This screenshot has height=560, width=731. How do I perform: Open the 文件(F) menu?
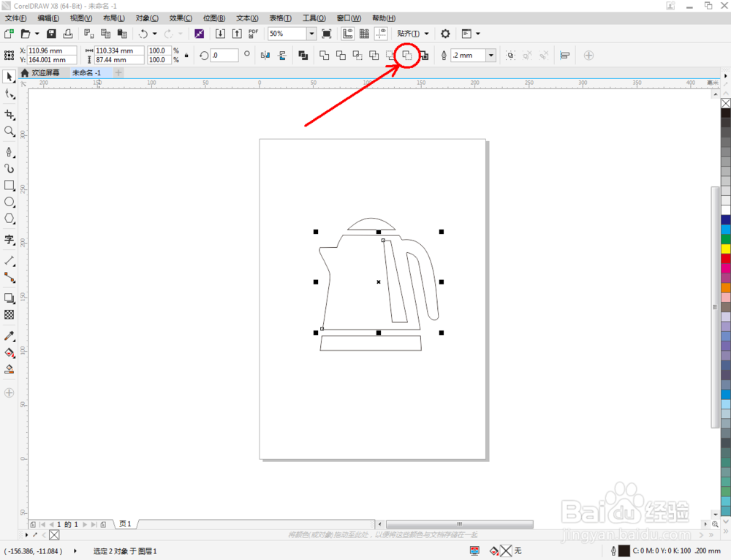click(x=16, y=18)
